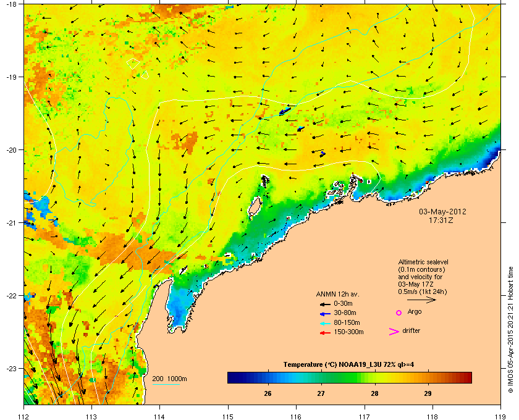Click the blue current marker near 115.85, -19.5
Viewport: 519px width, 420px height.
coord(285,111)
